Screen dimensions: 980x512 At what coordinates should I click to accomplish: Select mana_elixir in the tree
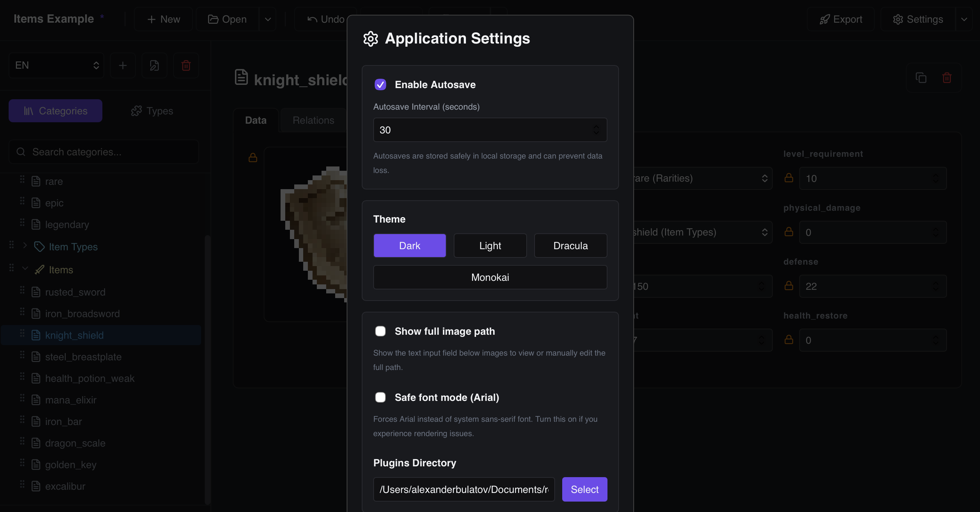[70, 400]
